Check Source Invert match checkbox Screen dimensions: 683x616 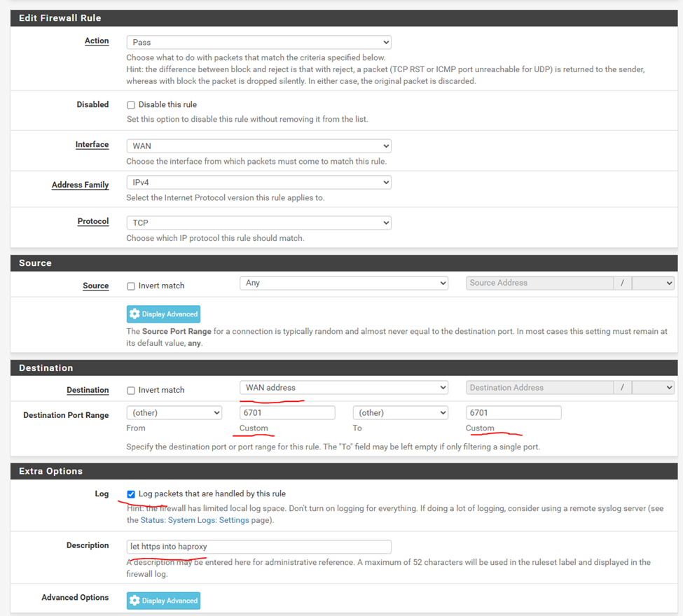coord(131,286)
